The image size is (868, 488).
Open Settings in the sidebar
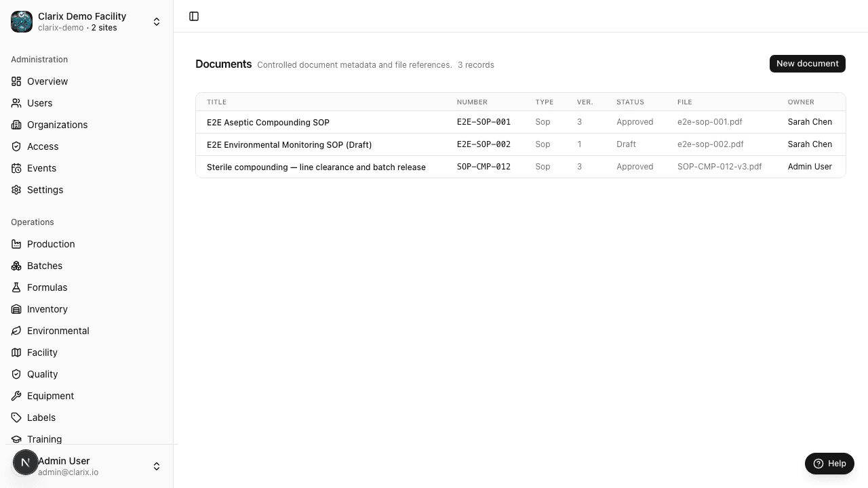(x=87, y=190)
